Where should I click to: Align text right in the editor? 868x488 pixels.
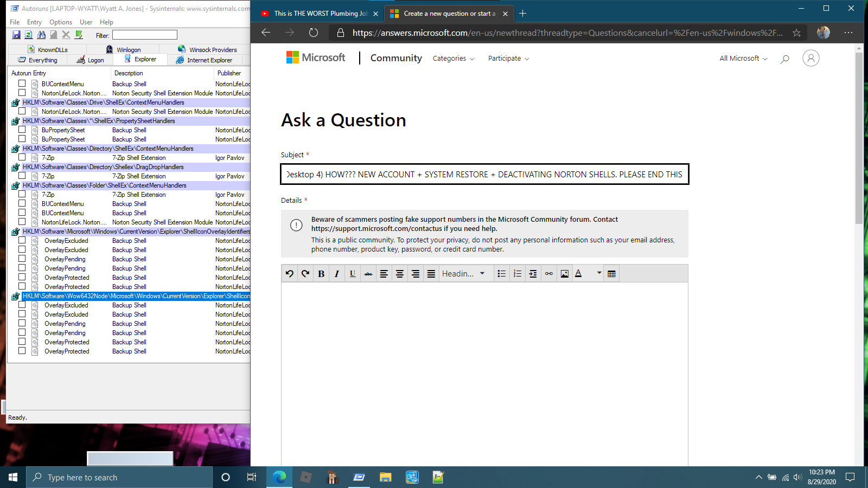coord(416,274)
